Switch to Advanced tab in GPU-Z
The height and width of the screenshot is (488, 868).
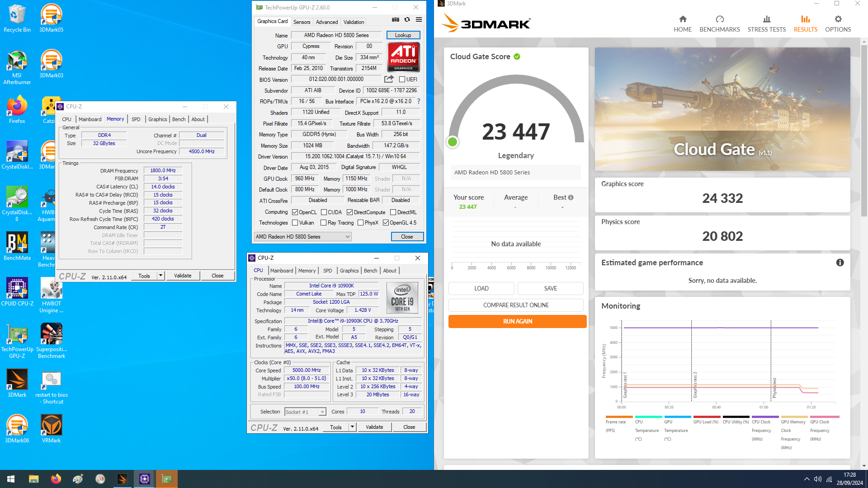coord(326,22)
